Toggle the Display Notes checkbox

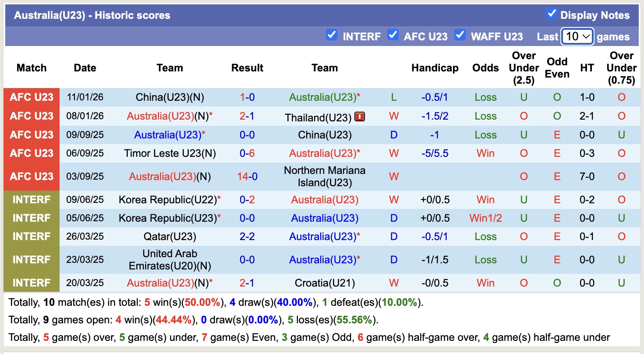pos(552,14)
